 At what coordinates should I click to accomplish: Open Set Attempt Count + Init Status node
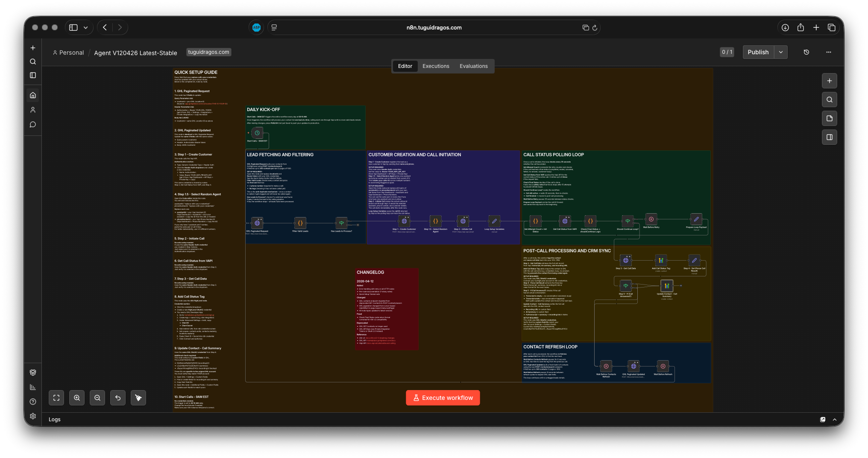(x=535, y=221)
